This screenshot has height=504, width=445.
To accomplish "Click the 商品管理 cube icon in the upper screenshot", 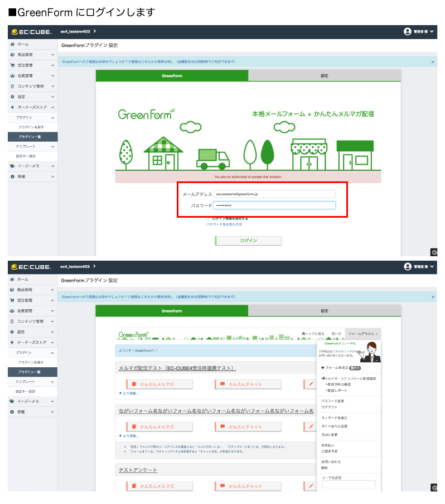I will point(12,55).
